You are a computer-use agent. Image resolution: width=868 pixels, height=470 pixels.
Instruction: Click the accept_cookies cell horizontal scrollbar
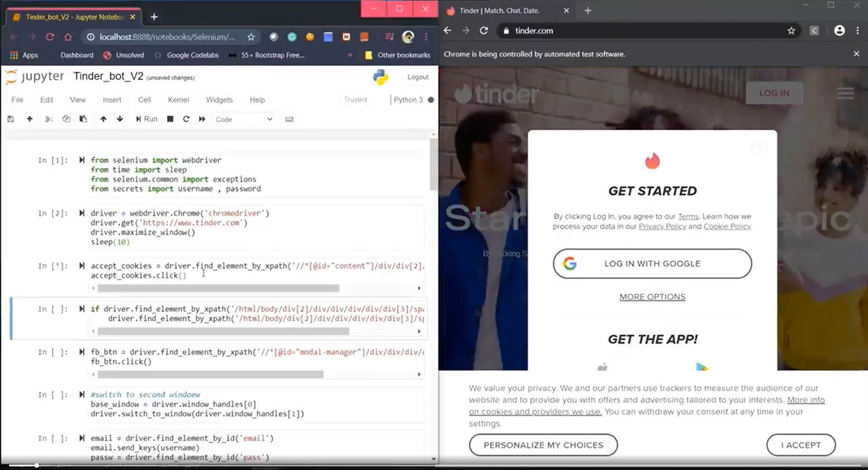(218, 288)
